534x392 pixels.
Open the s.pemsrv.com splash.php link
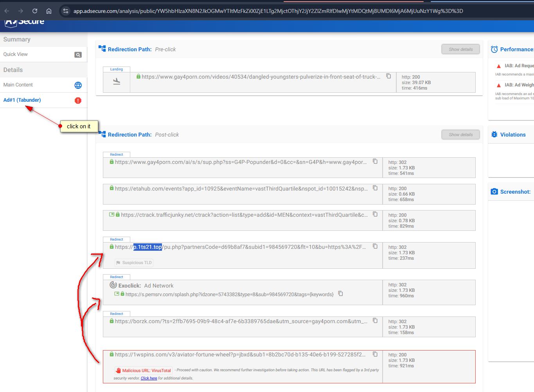[230, 295]
